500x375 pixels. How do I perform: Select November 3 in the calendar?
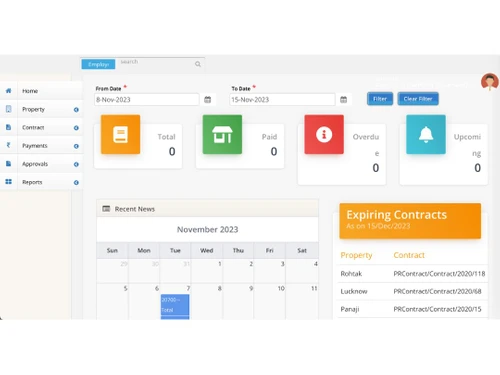[x=269, y=271]
